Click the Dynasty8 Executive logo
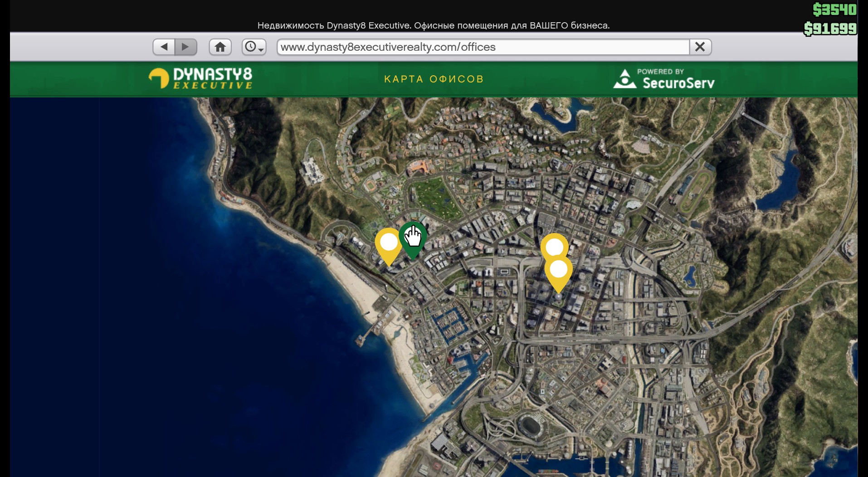 click(x=201, y=78)
